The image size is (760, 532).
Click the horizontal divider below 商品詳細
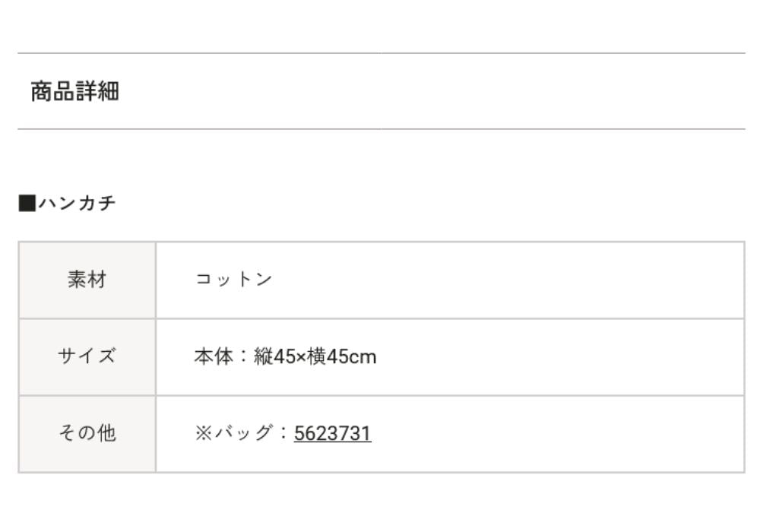coord(382,129)
